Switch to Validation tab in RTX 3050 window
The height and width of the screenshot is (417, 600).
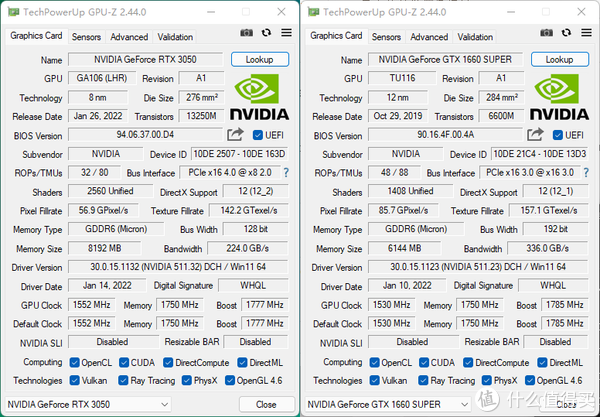click(175, 37)
